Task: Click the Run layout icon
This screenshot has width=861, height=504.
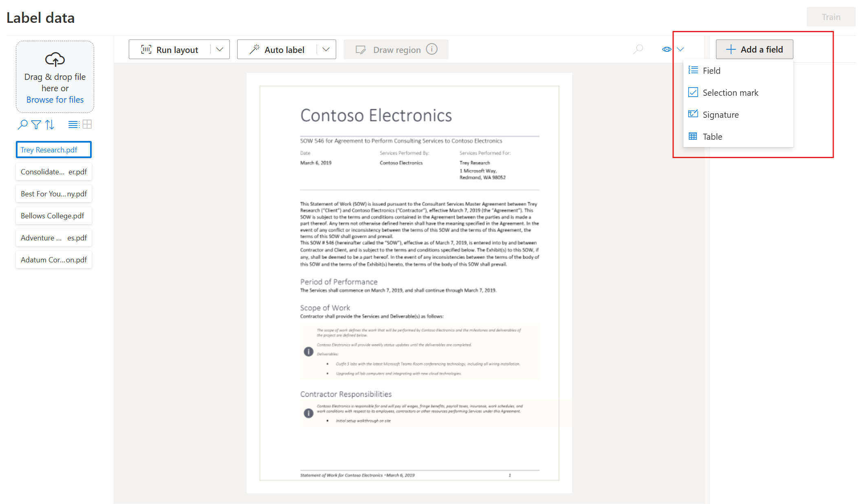Action: [x=144, y=50]
